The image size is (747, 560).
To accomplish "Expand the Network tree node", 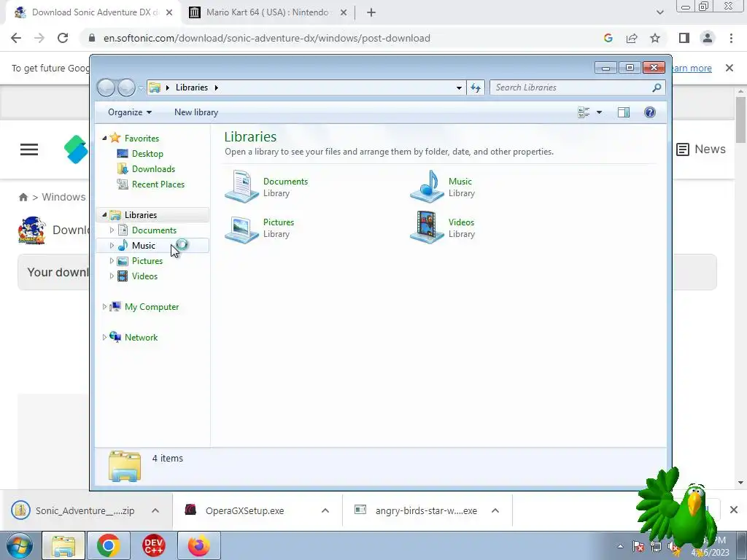I will pos(104,337).
